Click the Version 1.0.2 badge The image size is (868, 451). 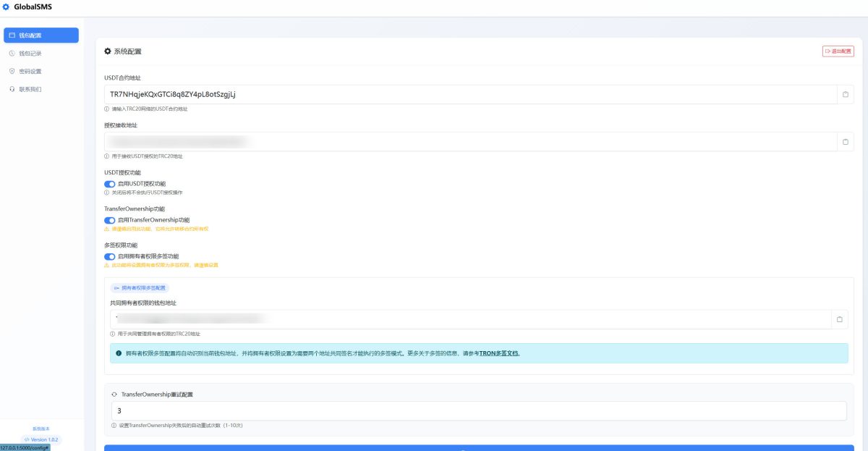[41, 439]
